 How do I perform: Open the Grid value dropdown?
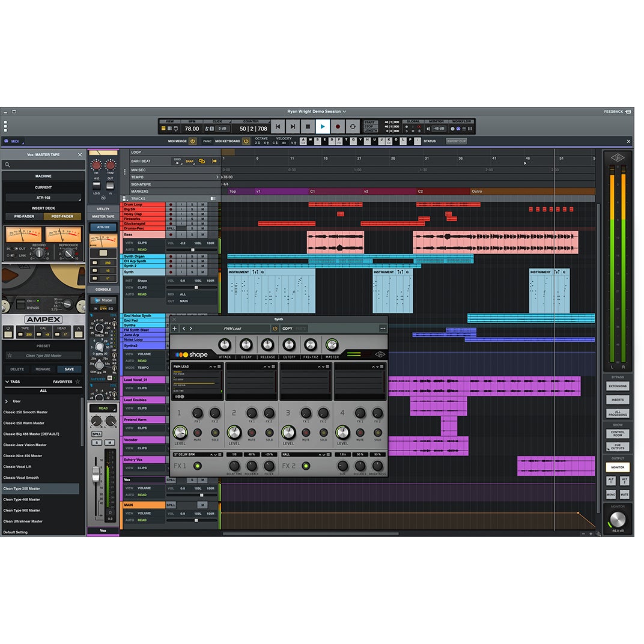tap(177, 162)
